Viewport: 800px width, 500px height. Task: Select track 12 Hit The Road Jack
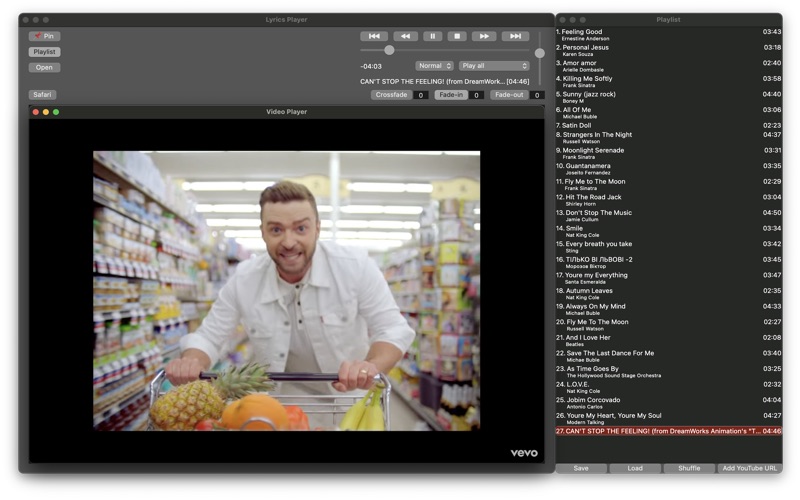668,200
